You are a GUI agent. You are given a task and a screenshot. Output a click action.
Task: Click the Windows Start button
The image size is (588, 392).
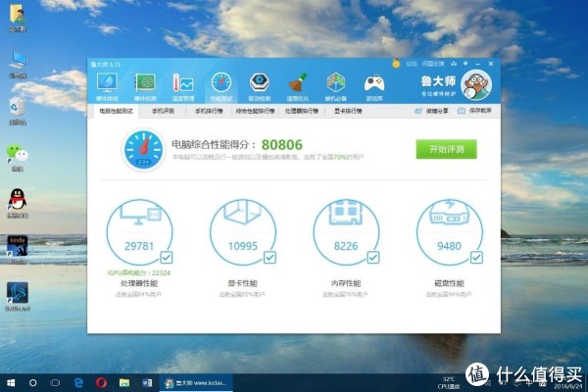pyautogui.click(x=11, y=382)
